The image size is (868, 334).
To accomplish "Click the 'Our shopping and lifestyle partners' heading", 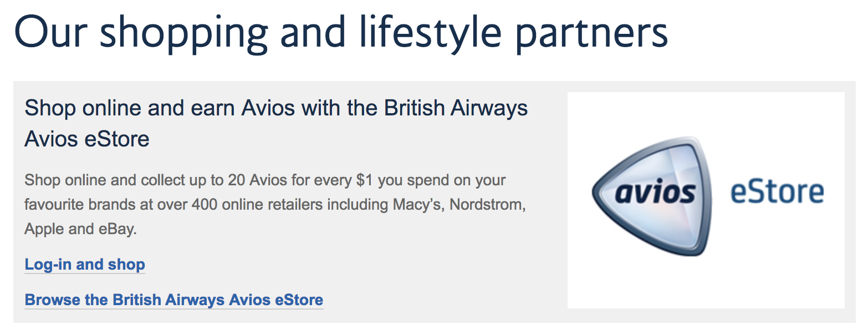I will [341, 33].
